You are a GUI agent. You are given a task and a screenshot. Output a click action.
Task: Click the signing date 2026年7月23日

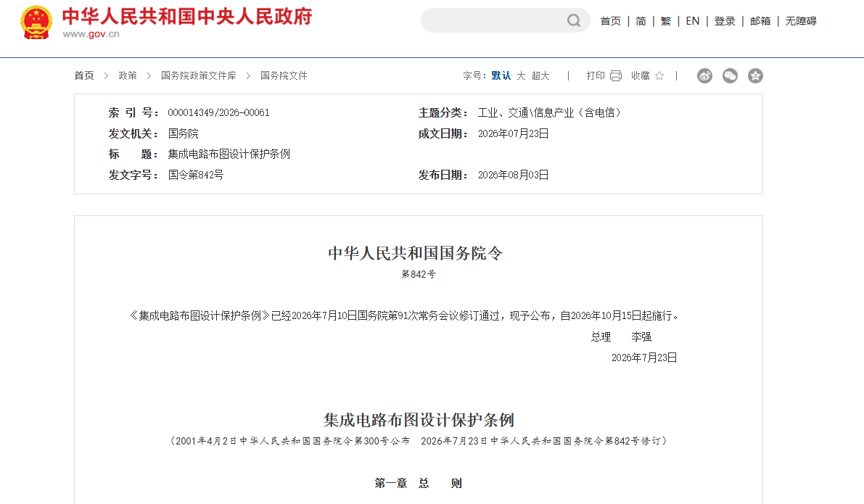[644, 358]
